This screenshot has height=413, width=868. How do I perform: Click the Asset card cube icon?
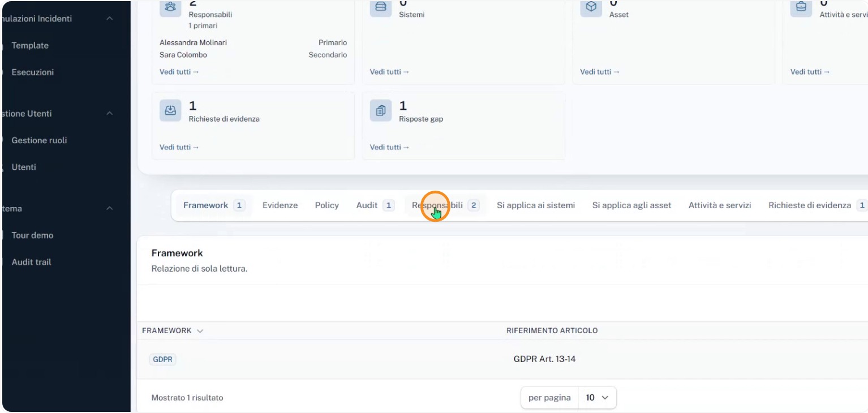591,7
